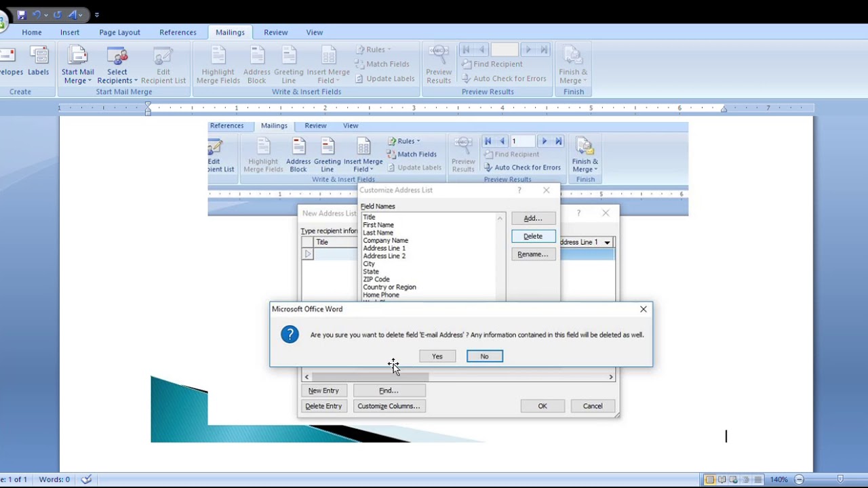The image size is (868, 488).
Task: Switch to the Insert tab
Action: [70, 32]
